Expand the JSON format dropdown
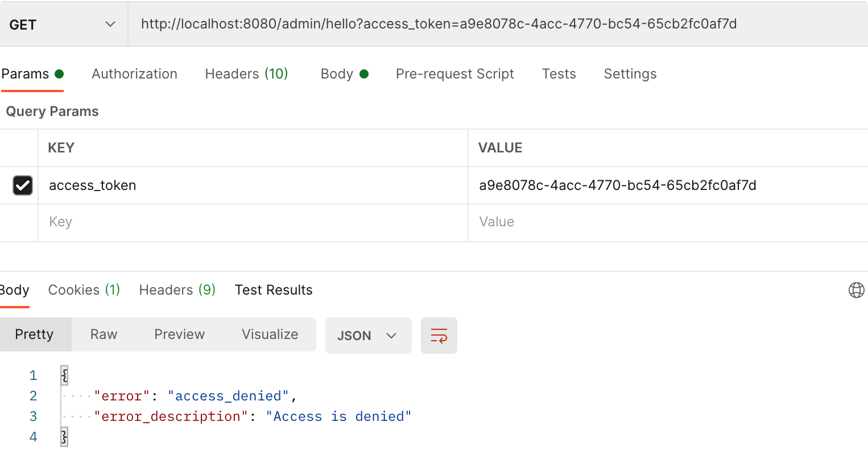868x455 pixels. (x=367, y=336)
